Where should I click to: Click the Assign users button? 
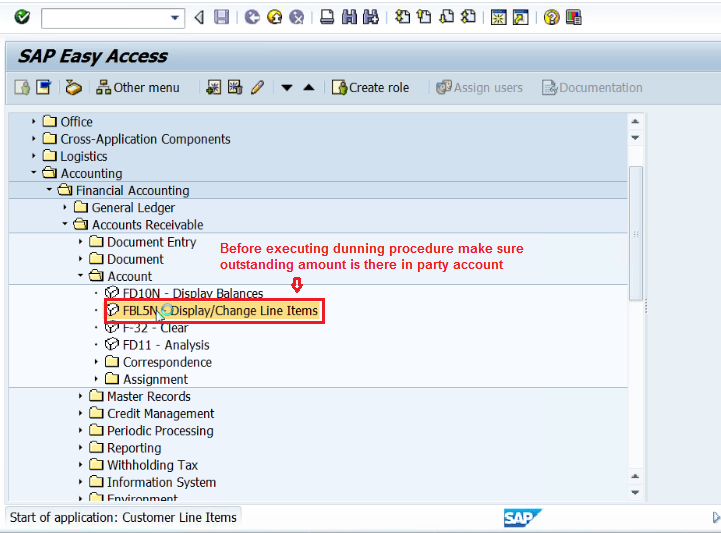click(479, 87)
